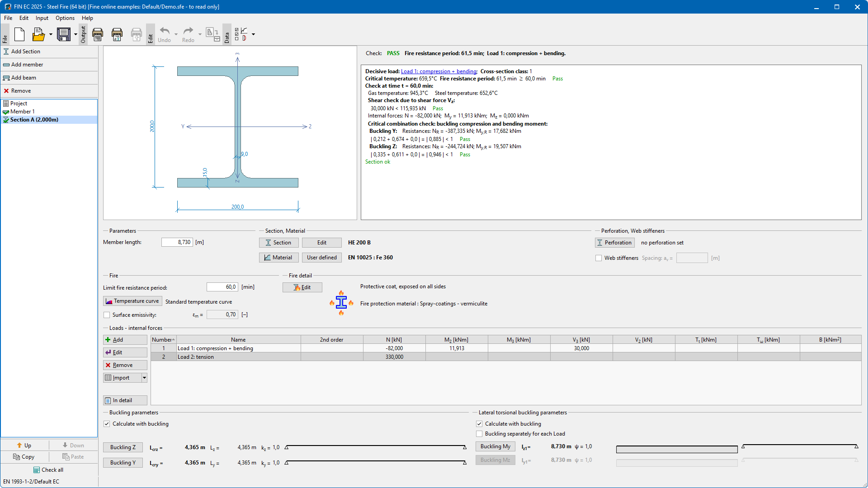Expand the Open file dropdown arrow

point(51,34)
